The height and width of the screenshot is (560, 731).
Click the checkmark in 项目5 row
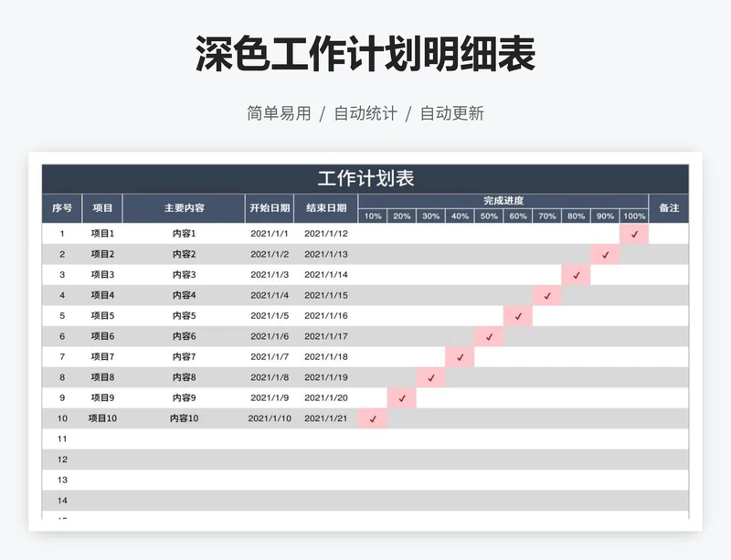(518, 316)
